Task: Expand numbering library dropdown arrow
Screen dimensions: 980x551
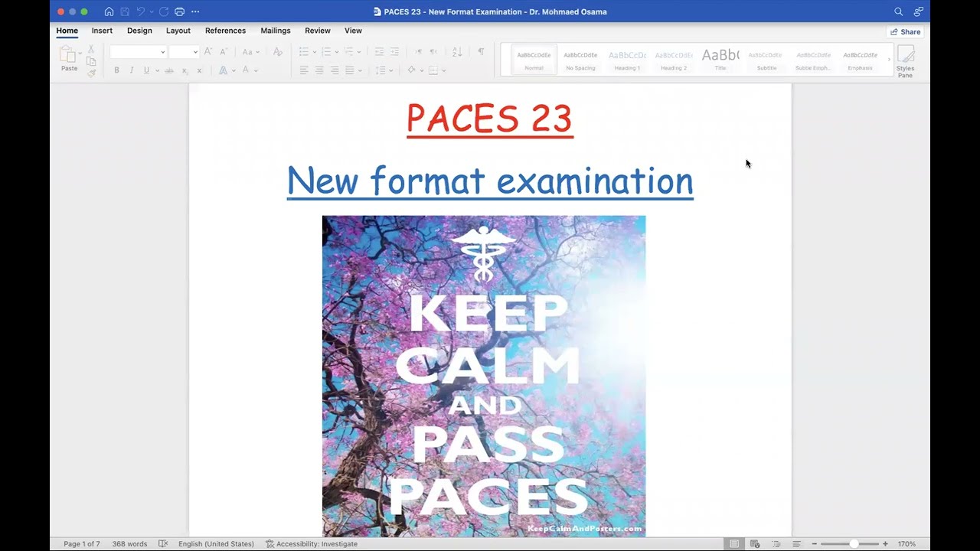Action: pos(337,52)
